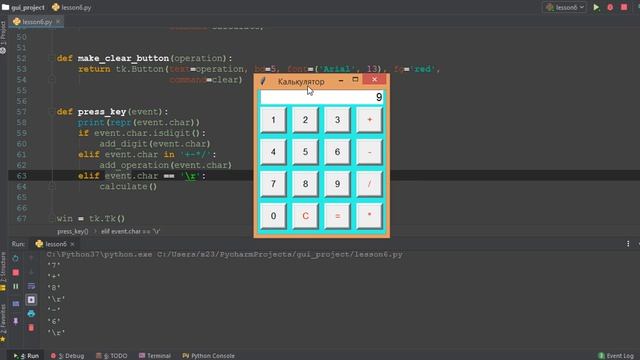The width and height of the screenshot is (640, 360).
Task: Click the calculator equals button
Action: pyautogui.click(x=337, y=216)
